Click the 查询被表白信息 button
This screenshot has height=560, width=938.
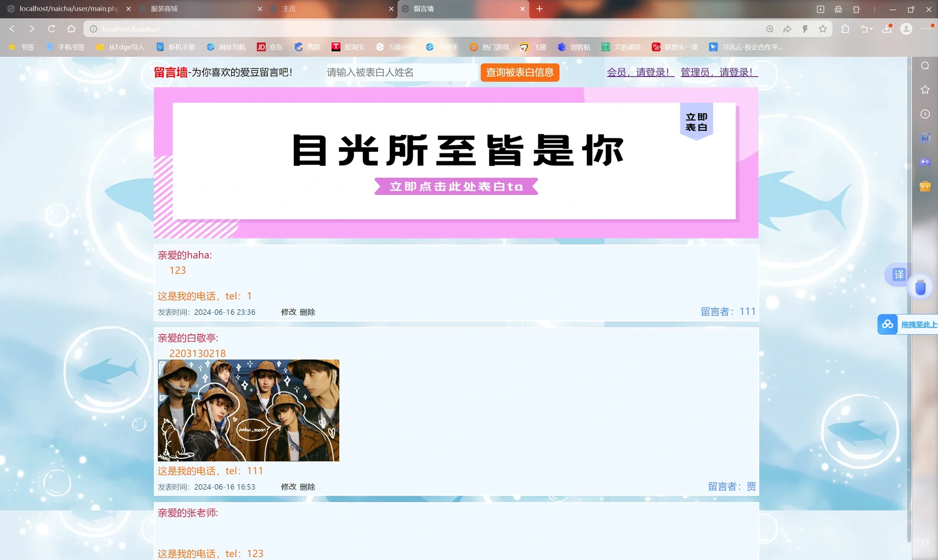520,73
